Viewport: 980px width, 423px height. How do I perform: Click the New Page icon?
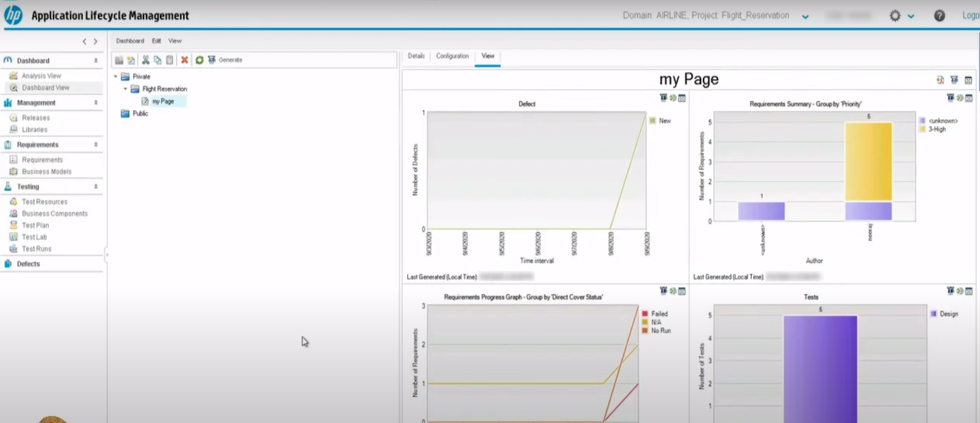coord(131,60)
